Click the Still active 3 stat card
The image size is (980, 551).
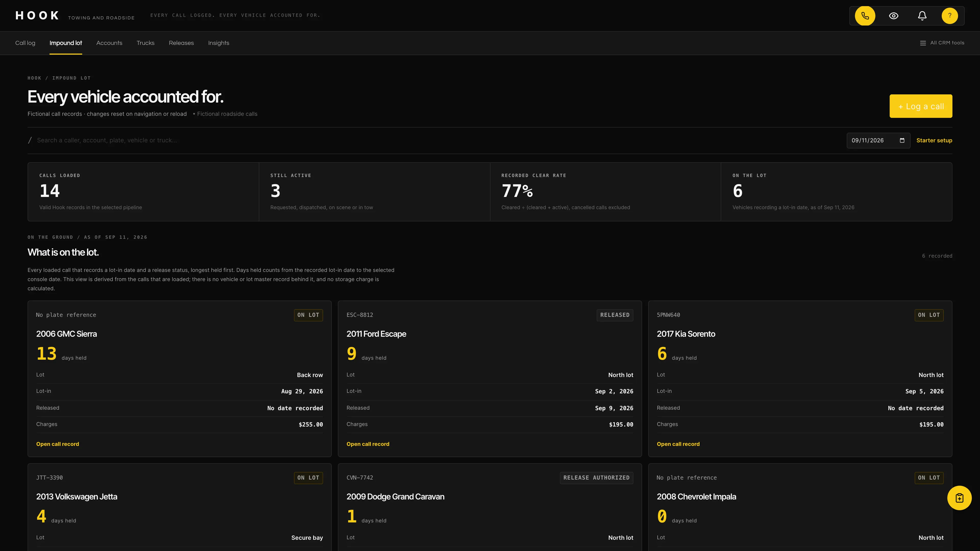point(374,192)
